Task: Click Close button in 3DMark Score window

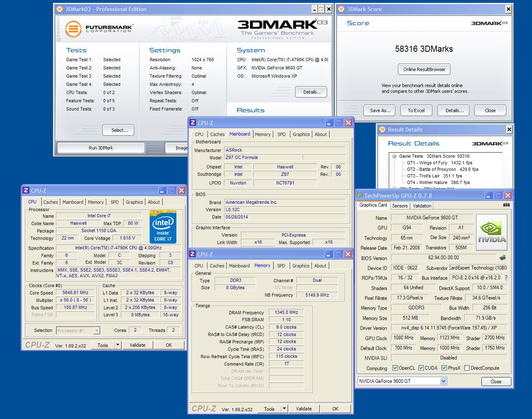Action: pos(490,111)
